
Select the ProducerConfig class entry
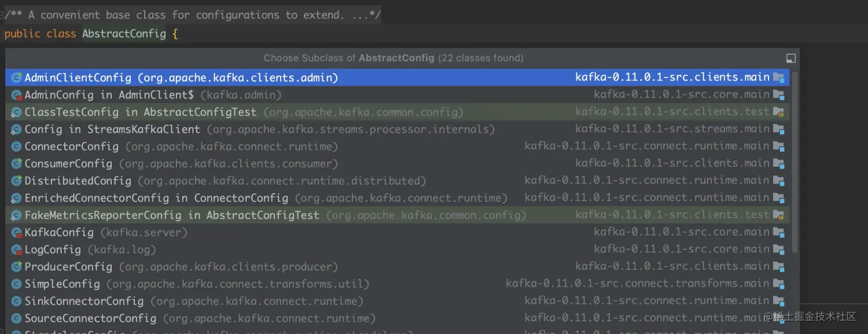[398, 267]
